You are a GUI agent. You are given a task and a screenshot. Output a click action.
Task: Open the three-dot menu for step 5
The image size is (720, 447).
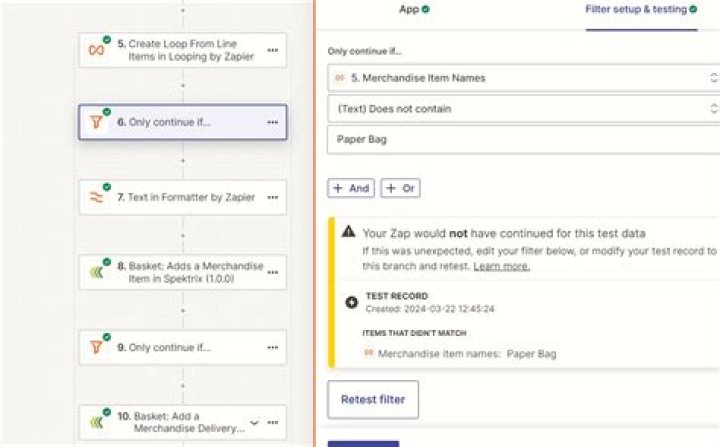pos(273,50)
